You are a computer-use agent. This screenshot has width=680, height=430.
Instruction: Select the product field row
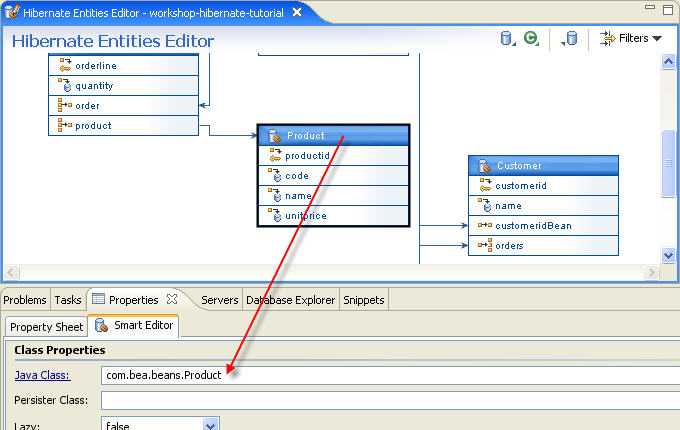coord(124,125)
